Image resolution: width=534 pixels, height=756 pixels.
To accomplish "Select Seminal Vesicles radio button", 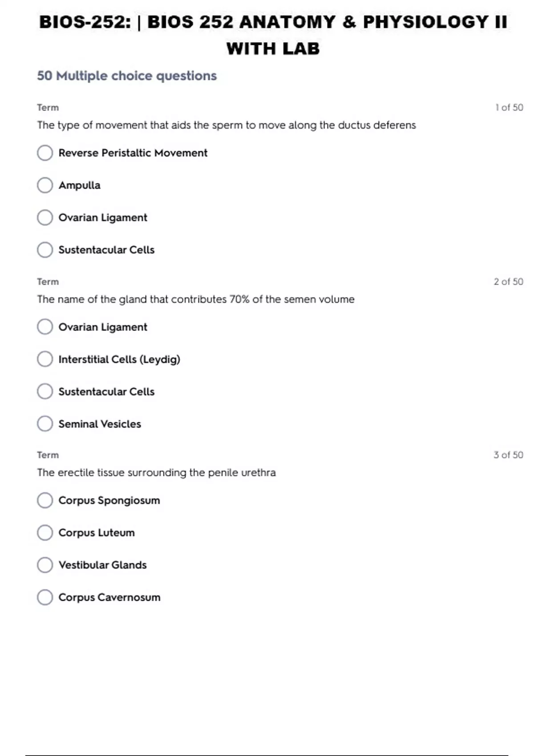I will coord(45,424).
